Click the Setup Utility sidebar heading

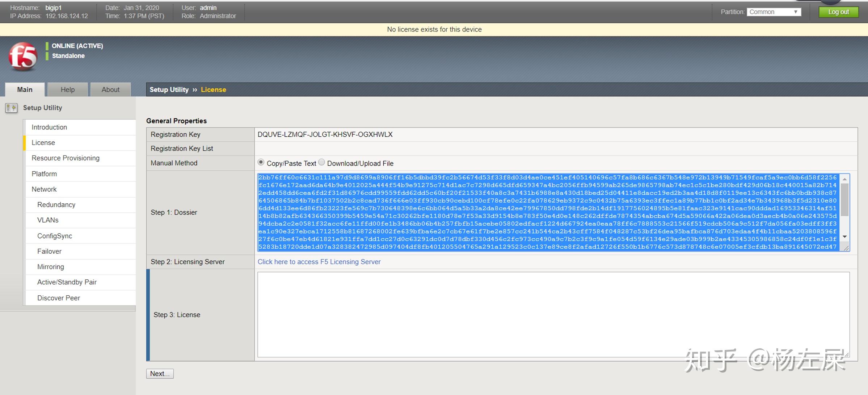(x=42, y=108)
